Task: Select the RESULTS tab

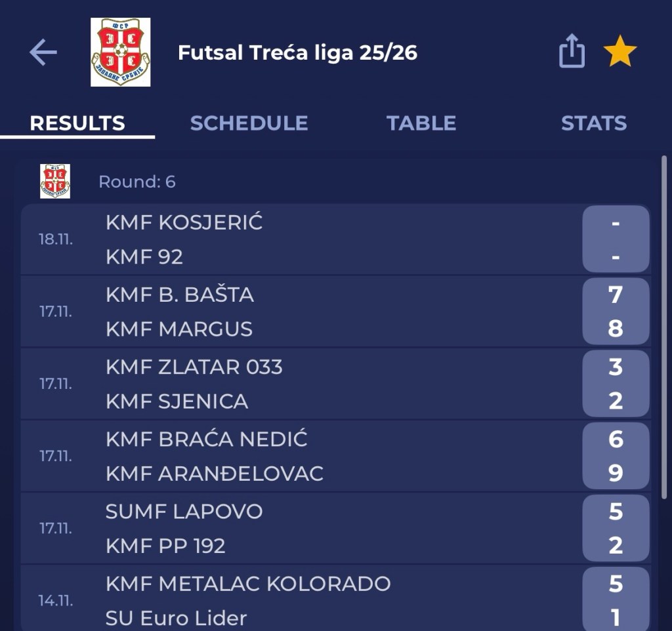Action: (x=77, y=123)
